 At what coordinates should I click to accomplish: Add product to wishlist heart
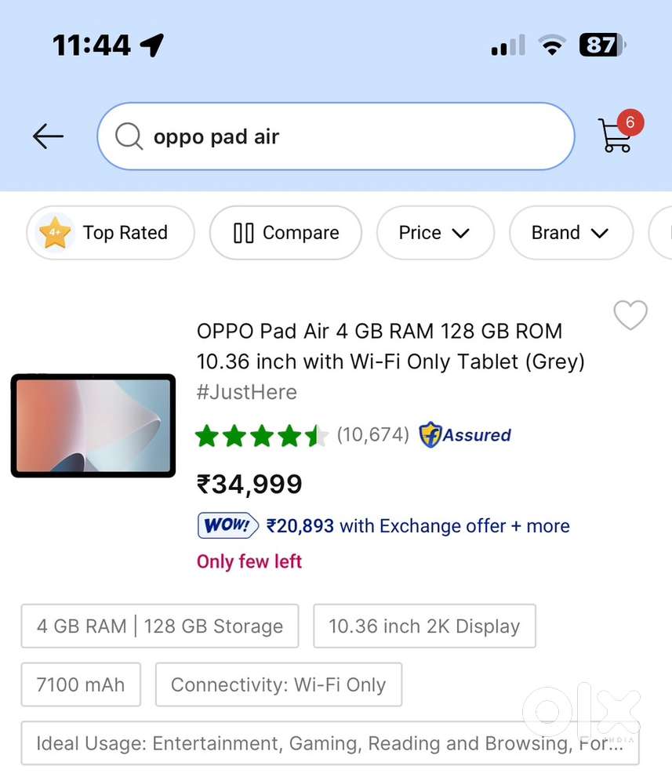coord(630,315)
